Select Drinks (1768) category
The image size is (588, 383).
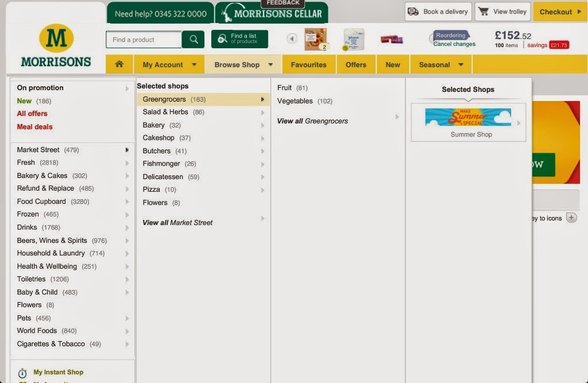point(73,227)
